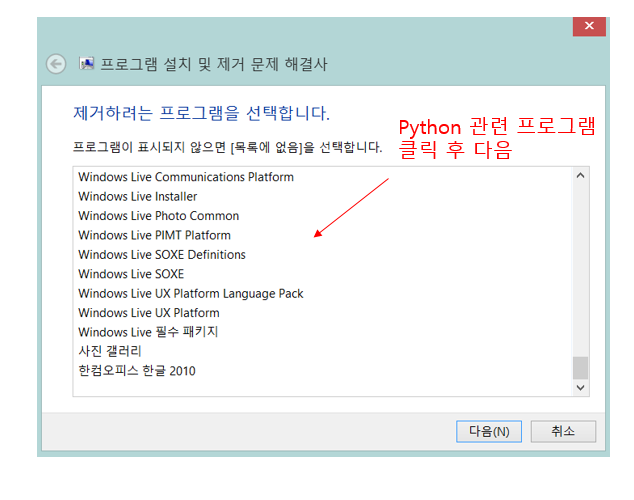634x500 pixels.
Task: Select Windows Live Installer
Action: point(323,196)
